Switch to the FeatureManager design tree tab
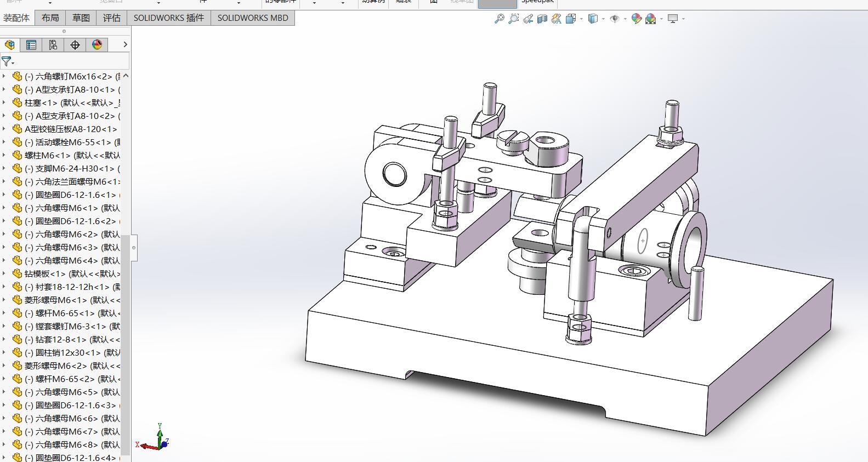 10,45
